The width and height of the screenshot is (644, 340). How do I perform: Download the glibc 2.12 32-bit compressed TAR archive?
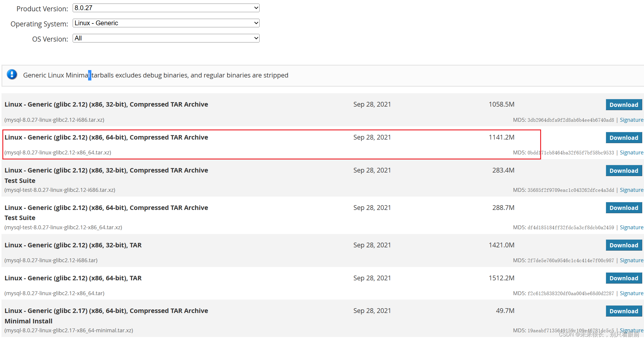pos(624,105)
